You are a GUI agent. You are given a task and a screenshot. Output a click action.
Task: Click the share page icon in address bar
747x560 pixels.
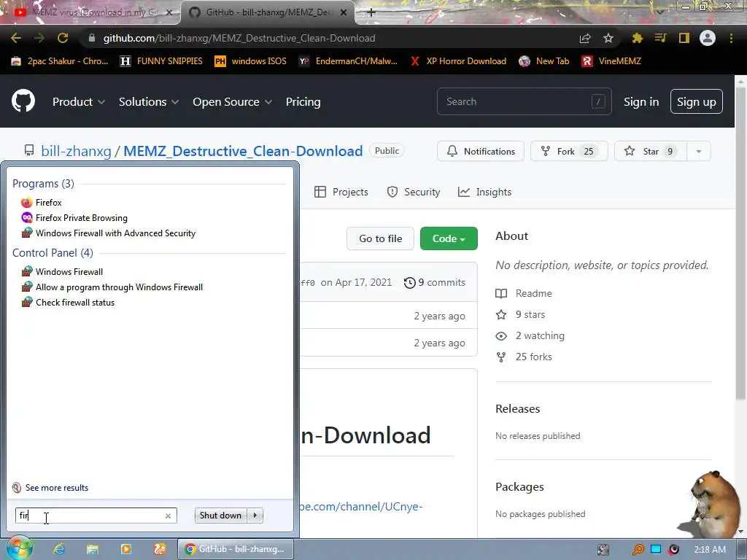click(x=585, y=38)
